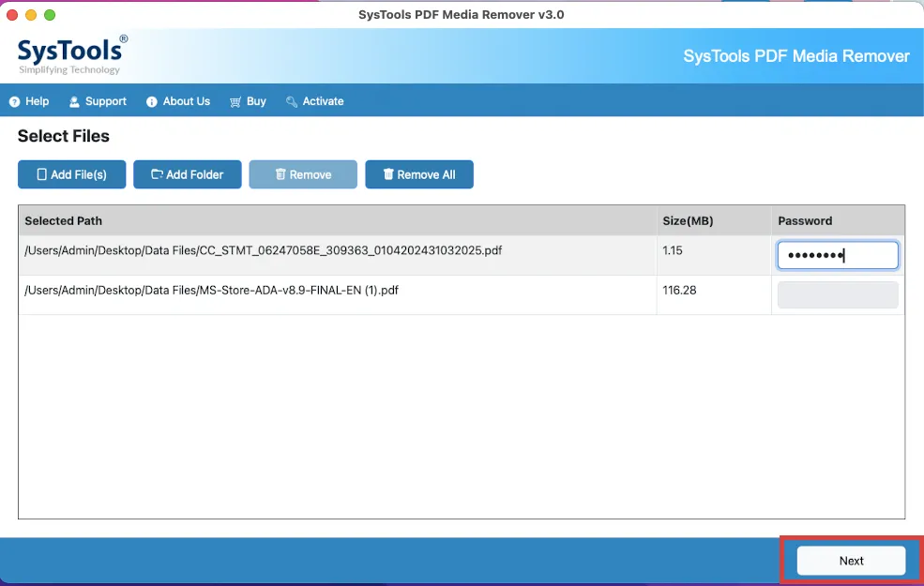Close the window with red button
The width and height of the screenshot is (924, 586).
tap(12, 15)
